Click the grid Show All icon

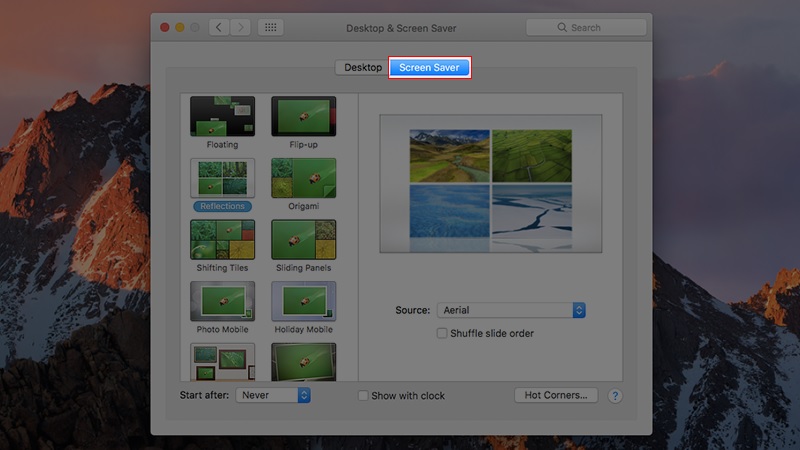coord(270,28)
